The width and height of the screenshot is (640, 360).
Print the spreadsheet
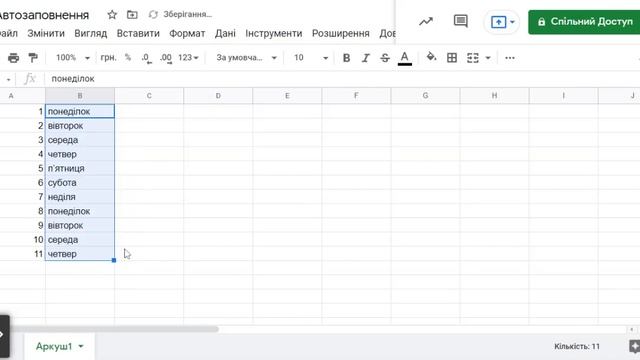pos(13,58)
